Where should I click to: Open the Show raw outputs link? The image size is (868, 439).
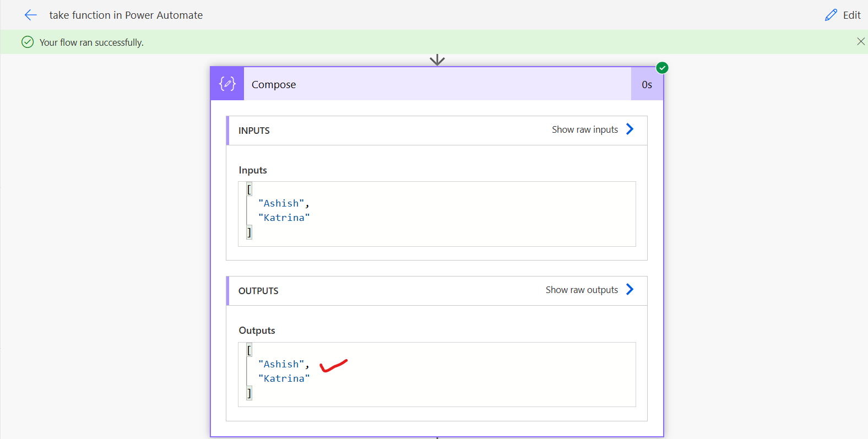(x=582, y=290)
